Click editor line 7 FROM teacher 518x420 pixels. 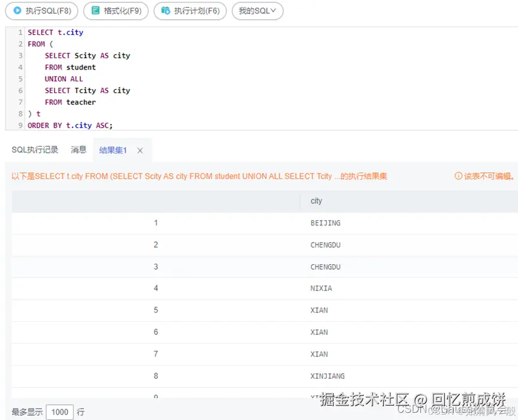tap(71, 102)
